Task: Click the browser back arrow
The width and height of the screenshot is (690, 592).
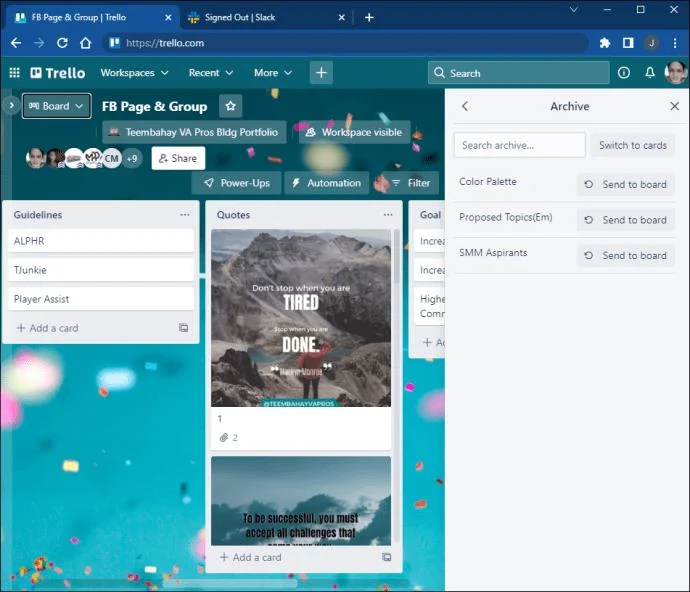Action: 16,43
